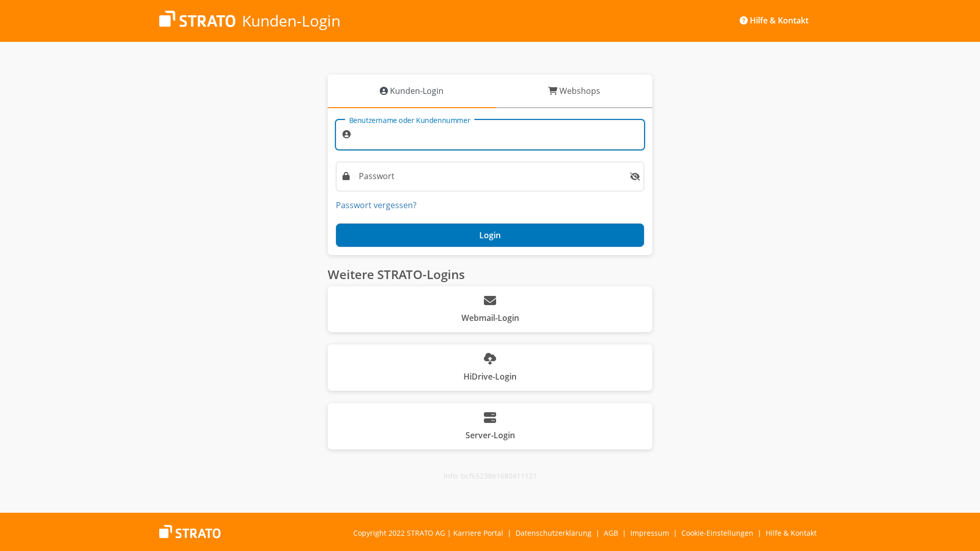Switch to the Kunden-Login tab
This screenshot has height=551, width=980.
pos(411,91)
